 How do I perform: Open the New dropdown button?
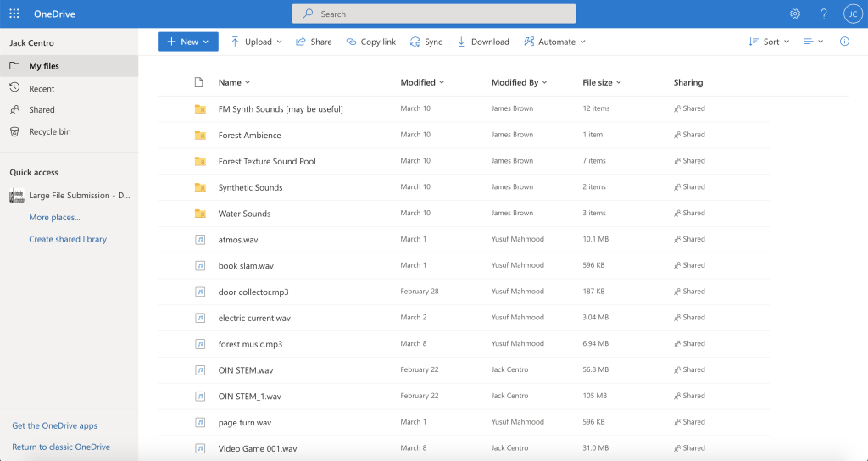coord(188,42)
